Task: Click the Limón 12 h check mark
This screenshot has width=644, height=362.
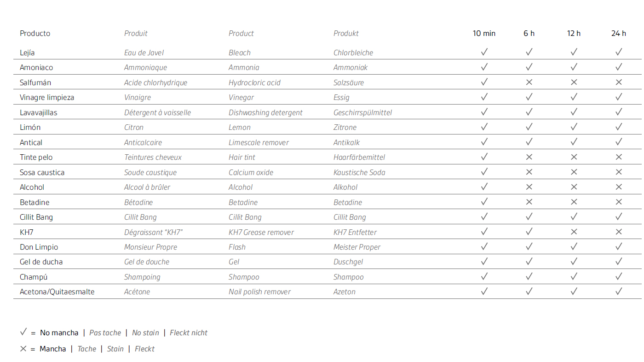Action: coord(574,127)
